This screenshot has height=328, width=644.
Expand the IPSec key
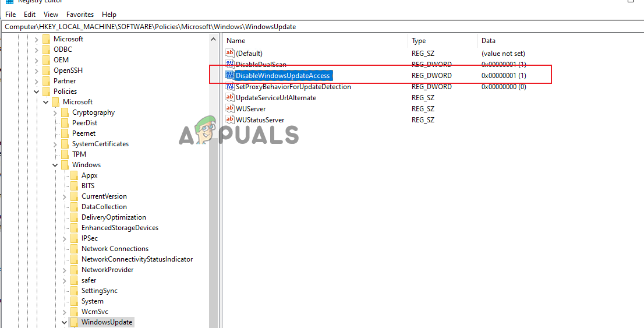65,239
